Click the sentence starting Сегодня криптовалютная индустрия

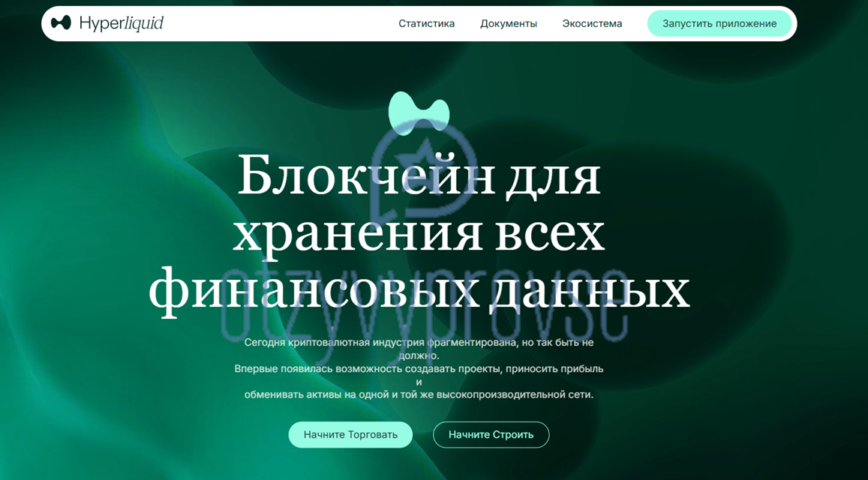(419, 349)
